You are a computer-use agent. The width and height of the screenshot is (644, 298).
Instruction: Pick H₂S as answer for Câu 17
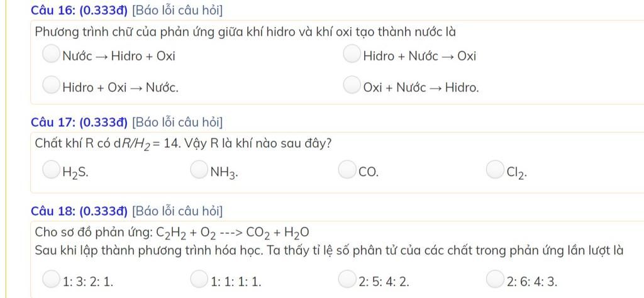[x=51, y=170]
